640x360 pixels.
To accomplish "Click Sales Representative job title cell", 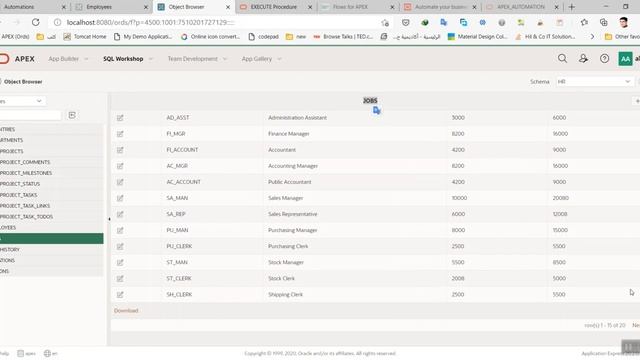I will click(293, 214).
